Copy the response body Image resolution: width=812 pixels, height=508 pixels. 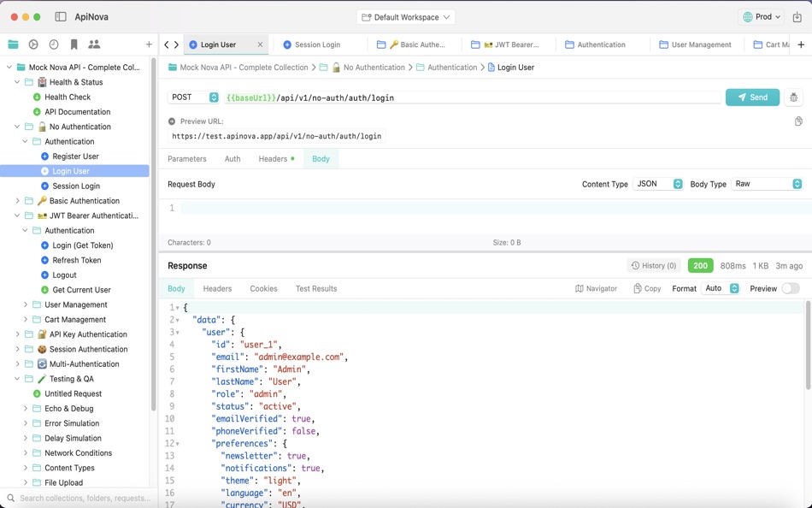click(647, 289)
